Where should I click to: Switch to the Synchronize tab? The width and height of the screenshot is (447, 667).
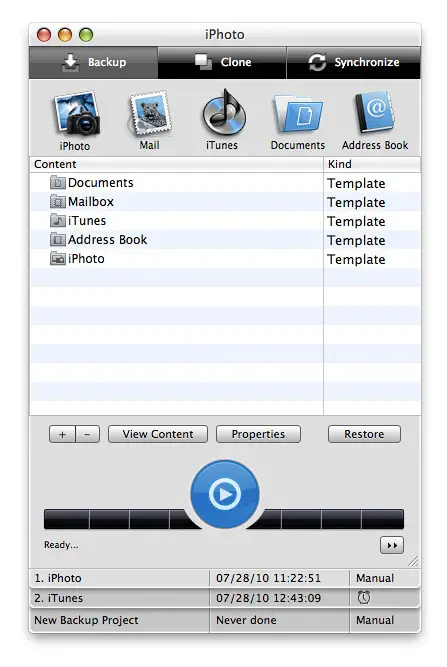click(x=353, y=63)
